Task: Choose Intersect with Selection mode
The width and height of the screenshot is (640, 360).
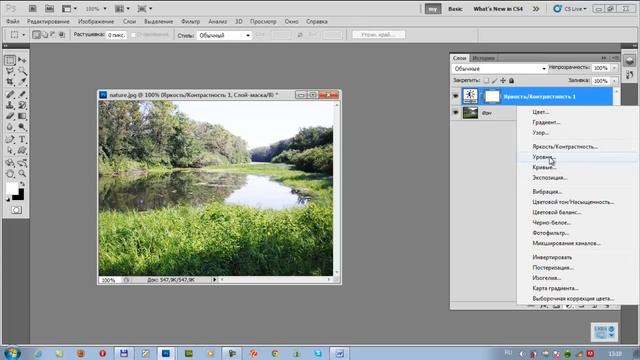Action: [x=62, y=35]
